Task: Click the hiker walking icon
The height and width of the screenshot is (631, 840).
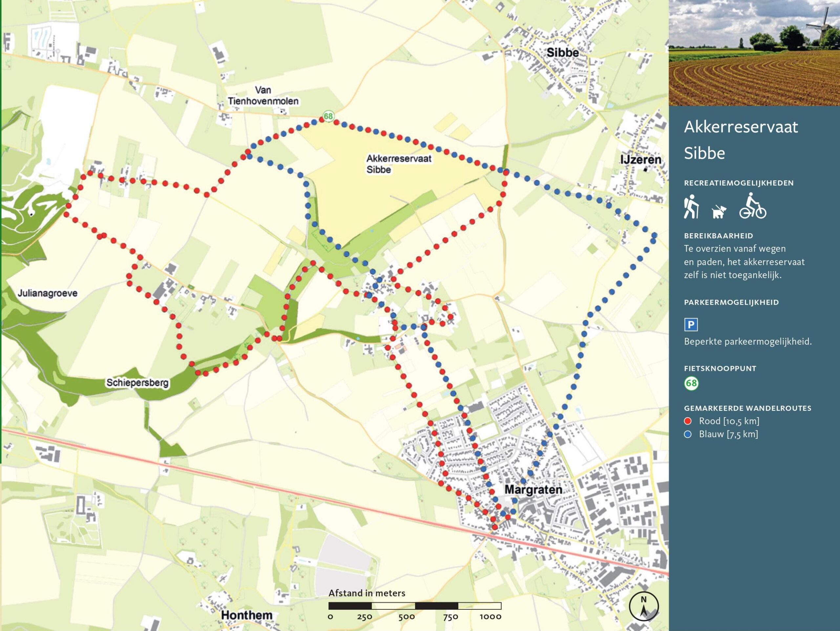Action: [691, 207]
